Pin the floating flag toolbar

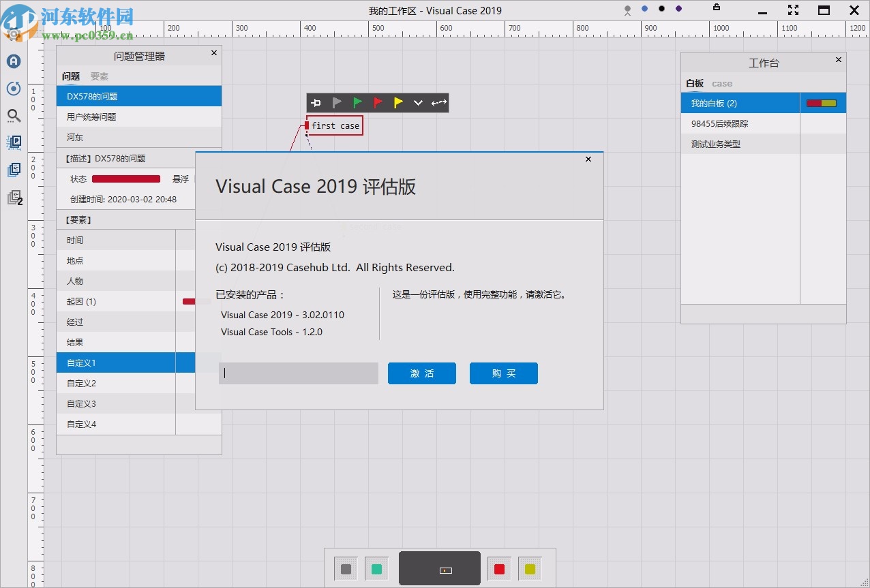click(316, 103)
